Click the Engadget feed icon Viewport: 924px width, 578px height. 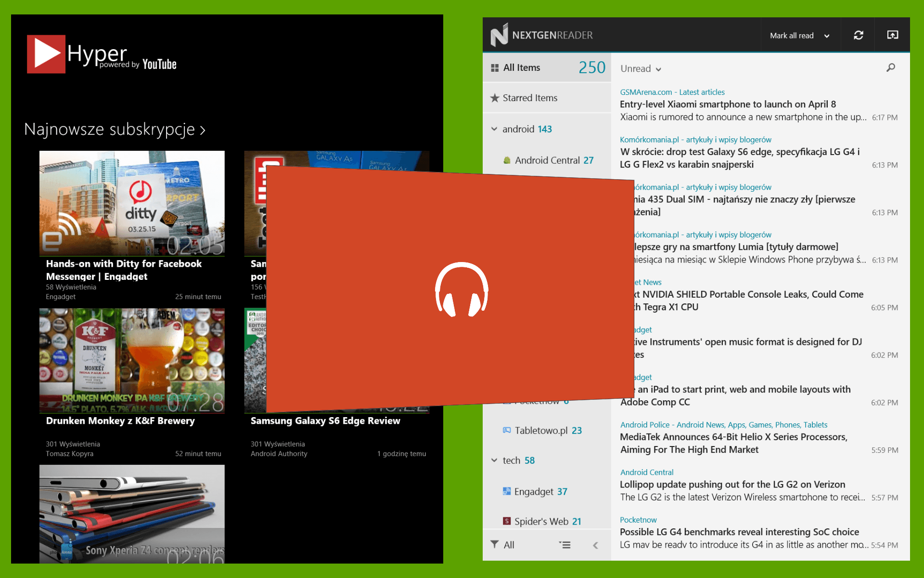click(507, 491)
